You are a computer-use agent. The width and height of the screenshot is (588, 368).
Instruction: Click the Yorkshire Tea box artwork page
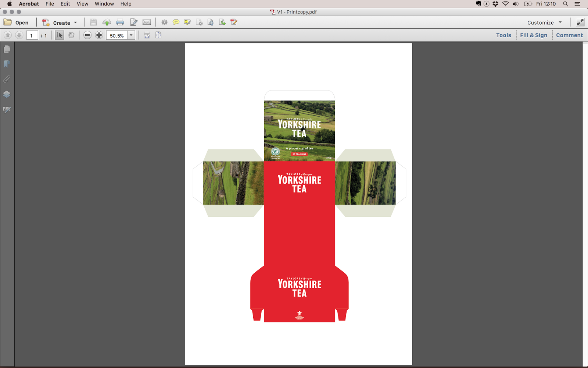(x=299, y=204)
